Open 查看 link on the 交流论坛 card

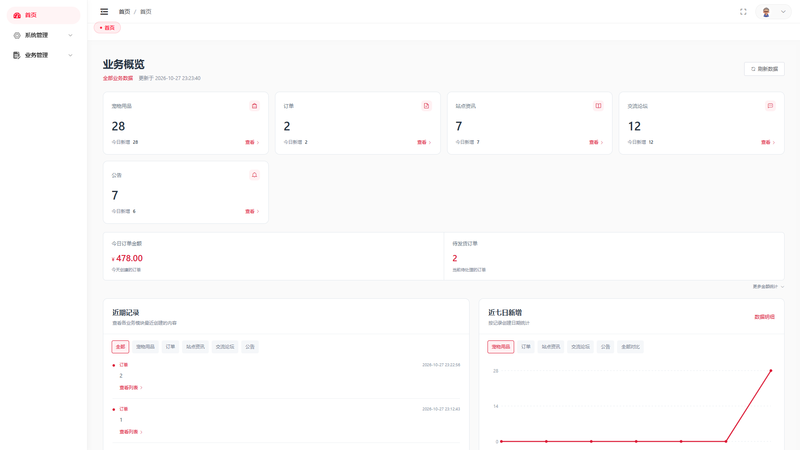point(768,142)
